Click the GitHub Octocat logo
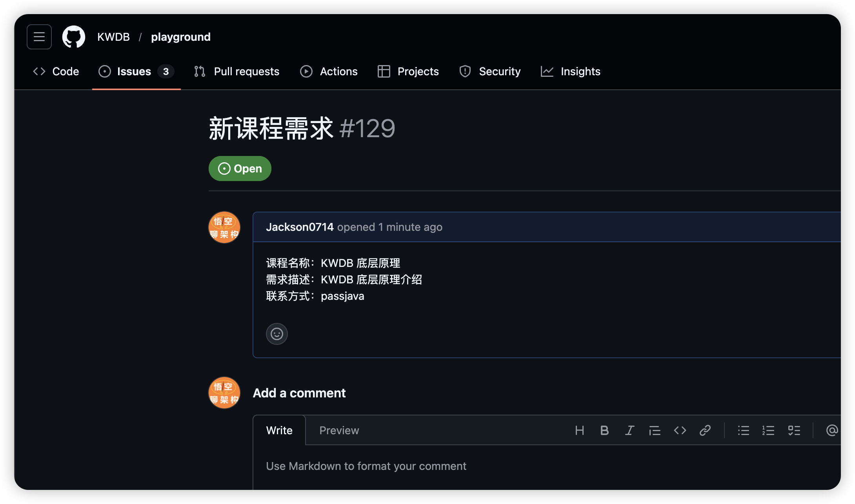Image resolution: width=855 pixels, height=504 pixels. [74, 37]
